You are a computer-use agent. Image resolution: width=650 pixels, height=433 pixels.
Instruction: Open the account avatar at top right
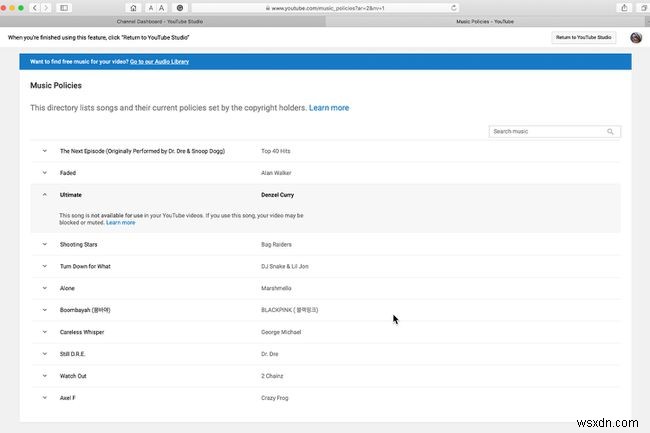pyautogui.click(x=635, y=37)
